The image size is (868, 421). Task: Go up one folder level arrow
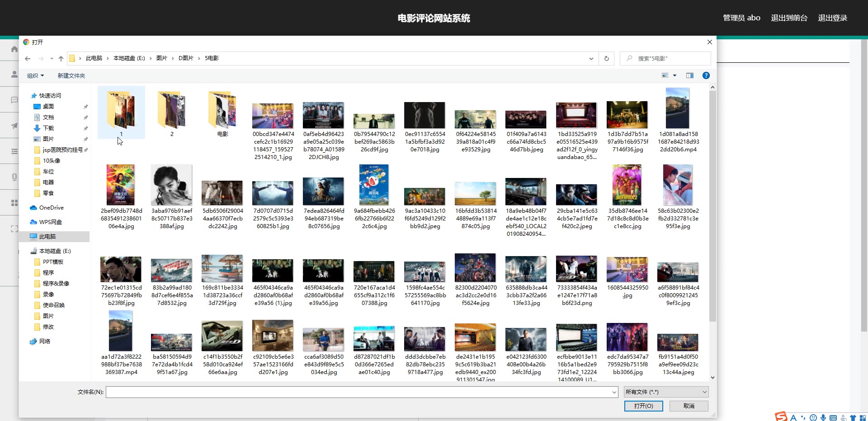click(61, 58)
